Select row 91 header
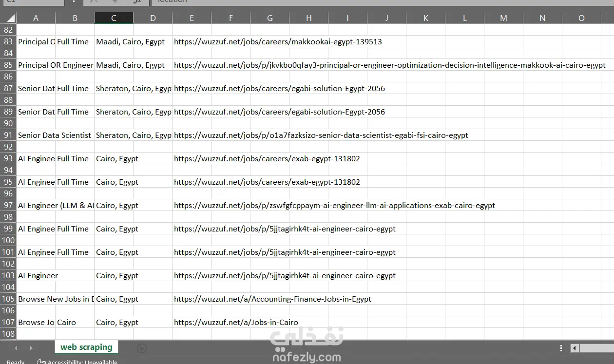Viewport: 614px width, 364px height. [8, 135]
